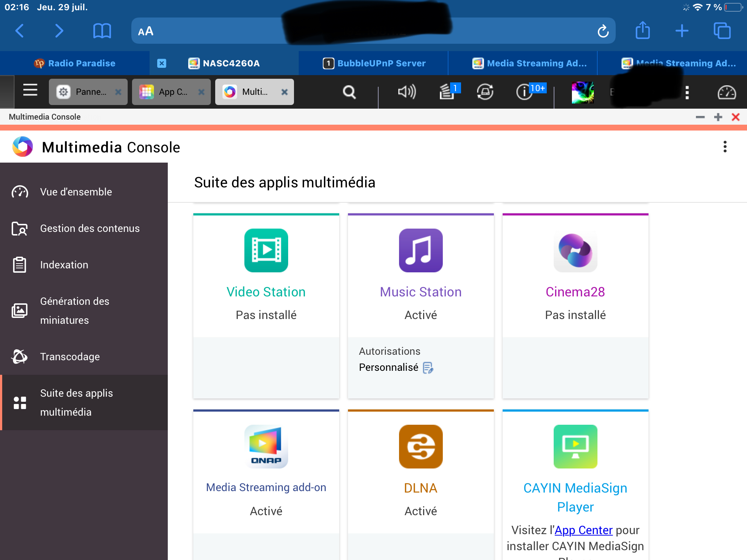747x560 pixels.
Task: Open Indexation in the sidebar
Action: 64,265
